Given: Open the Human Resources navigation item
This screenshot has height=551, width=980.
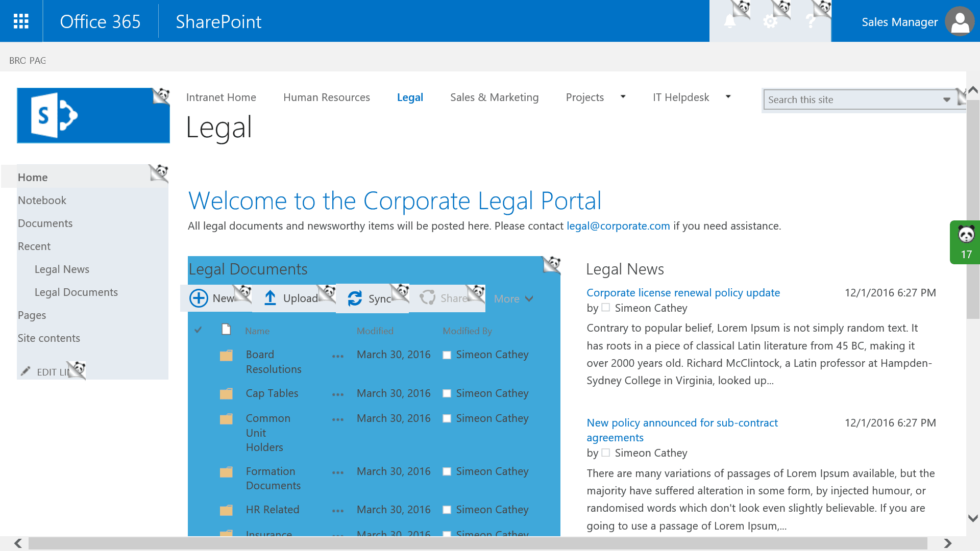Looking at the screenshot, I should [x=327, y=97].
